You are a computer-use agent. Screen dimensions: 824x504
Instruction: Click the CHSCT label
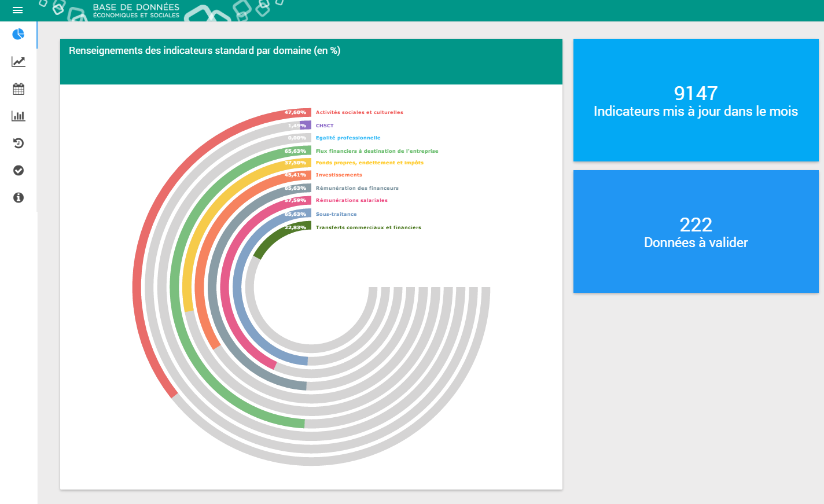(325, 126)
